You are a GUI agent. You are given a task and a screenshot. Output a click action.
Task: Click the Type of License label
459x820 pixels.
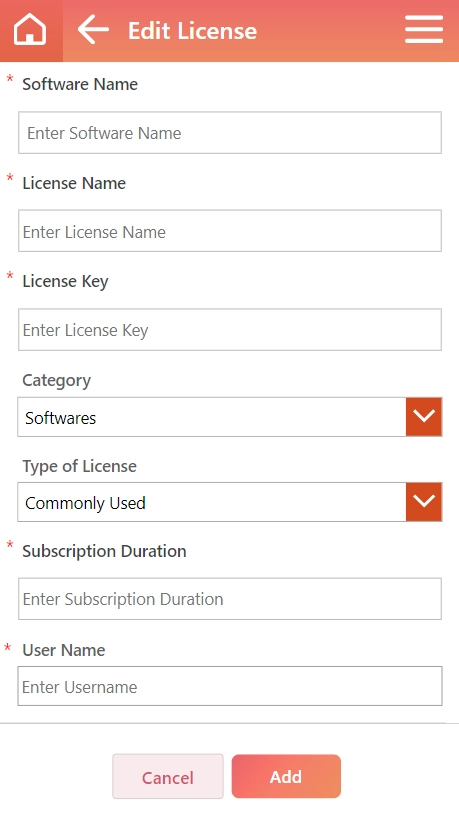pyautogui.click(x=79, y=466)
